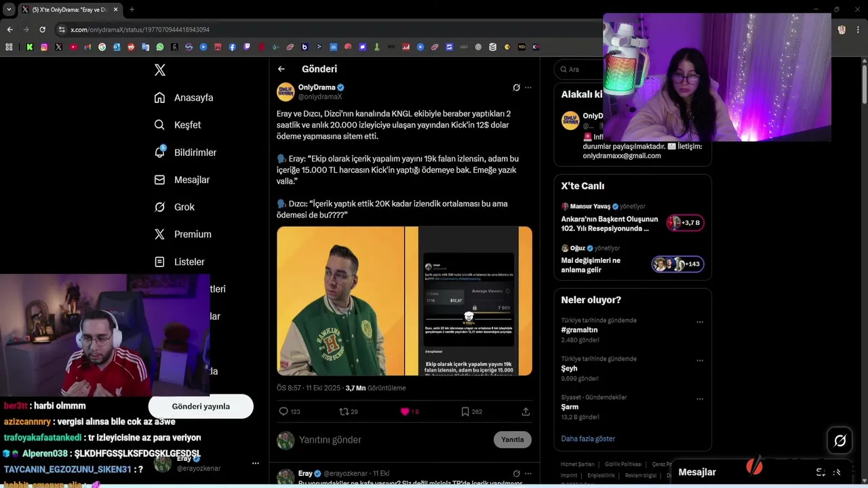Viewport: 868px width, 488px height.
Task: Open Reddit bookmark
Action: click(131, 47)
